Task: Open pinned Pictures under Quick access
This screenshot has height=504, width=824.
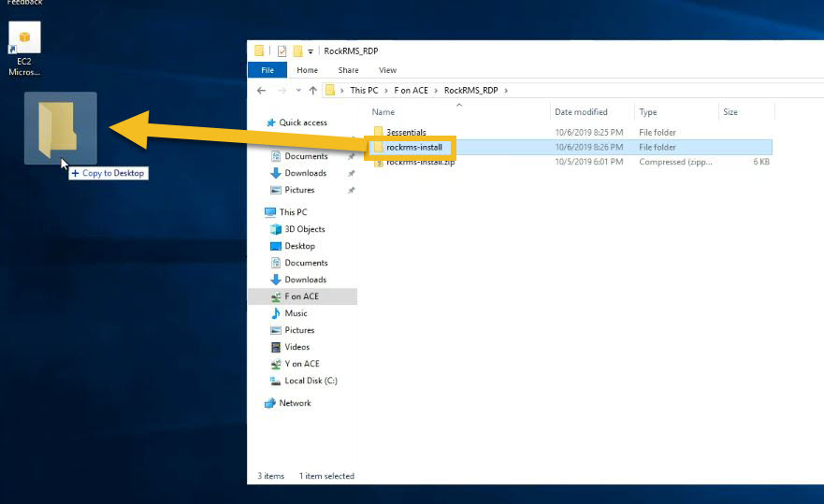Action: (299, 190)
